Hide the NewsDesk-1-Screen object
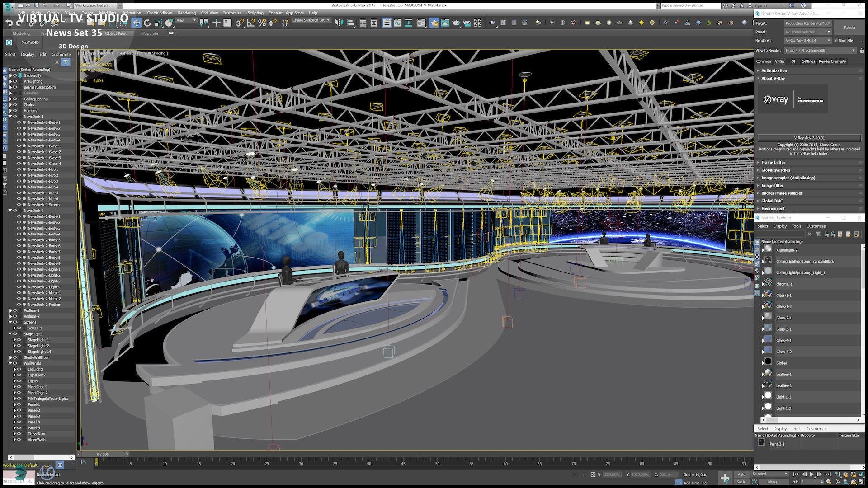This screenshot has width=868, height=488. point(19,205)
